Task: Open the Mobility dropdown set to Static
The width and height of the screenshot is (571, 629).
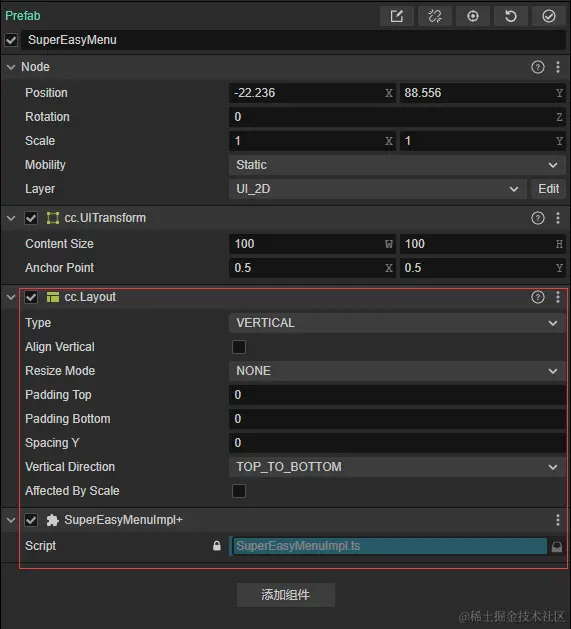Action: coord(397,165)
